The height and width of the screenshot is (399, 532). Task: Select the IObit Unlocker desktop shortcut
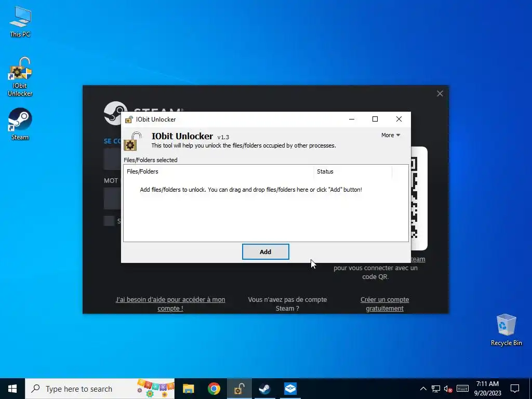point(20,77)
